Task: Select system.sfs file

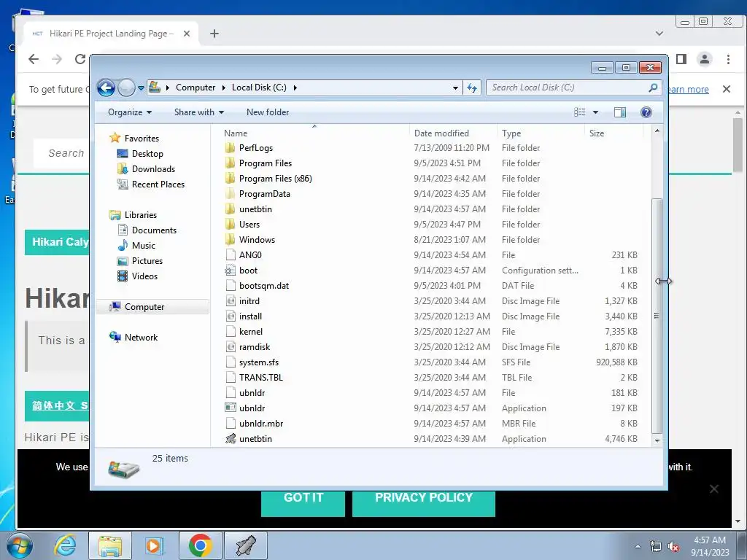Action: [x=259, y=362]
